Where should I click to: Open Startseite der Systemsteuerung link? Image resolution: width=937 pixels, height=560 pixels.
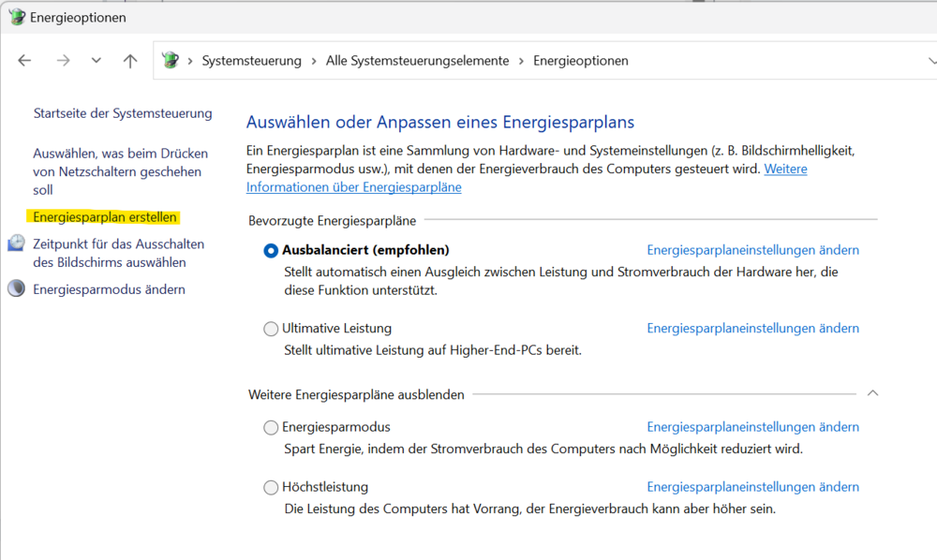[x=123, y=112]
